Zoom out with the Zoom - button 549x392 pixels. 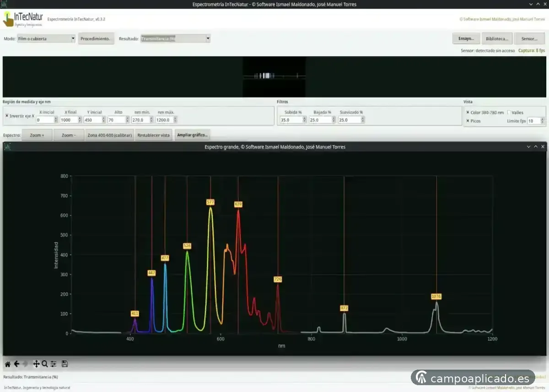click(x=69, y=135)
